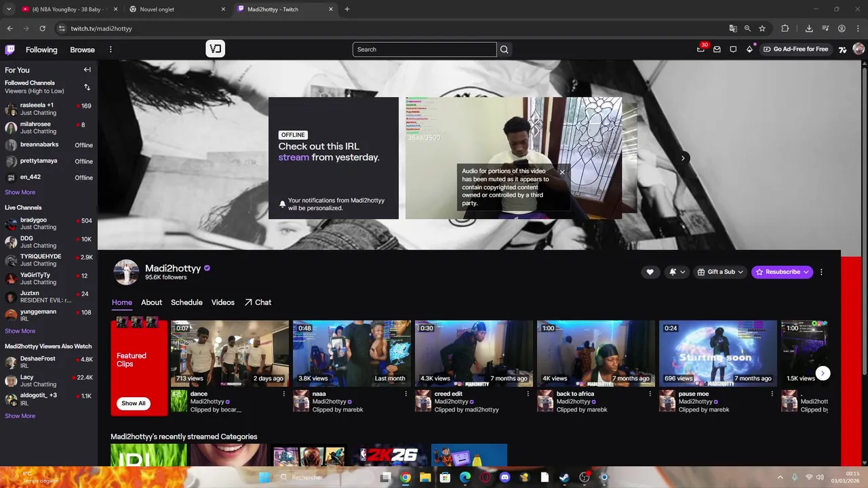Screen dimensions: 868x488
Task: Open the Following page
Action: coord(41,49)
